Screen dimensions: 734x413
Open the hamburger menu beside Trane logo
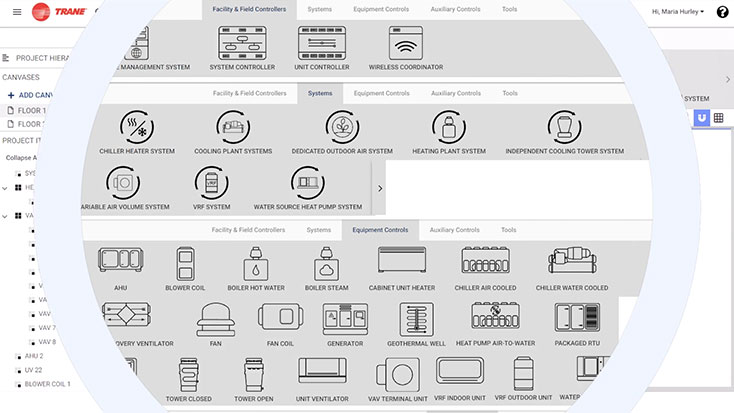16,11
